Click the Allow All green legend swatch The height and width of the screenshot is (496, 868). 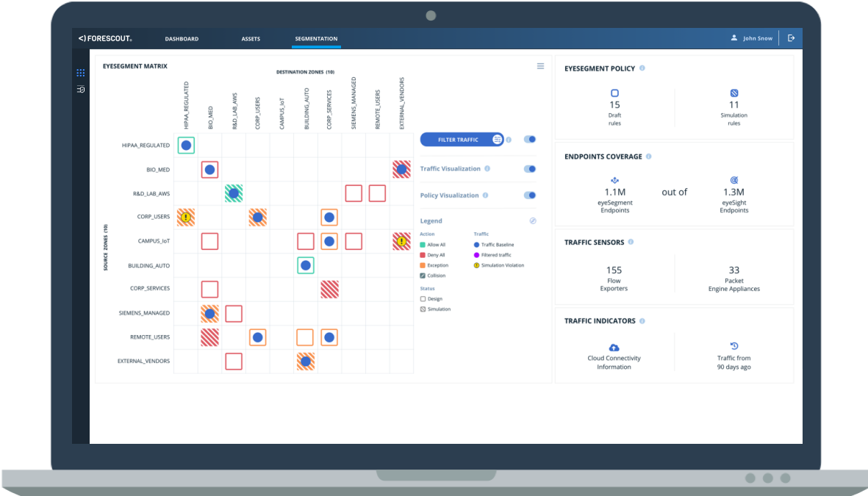423,245
